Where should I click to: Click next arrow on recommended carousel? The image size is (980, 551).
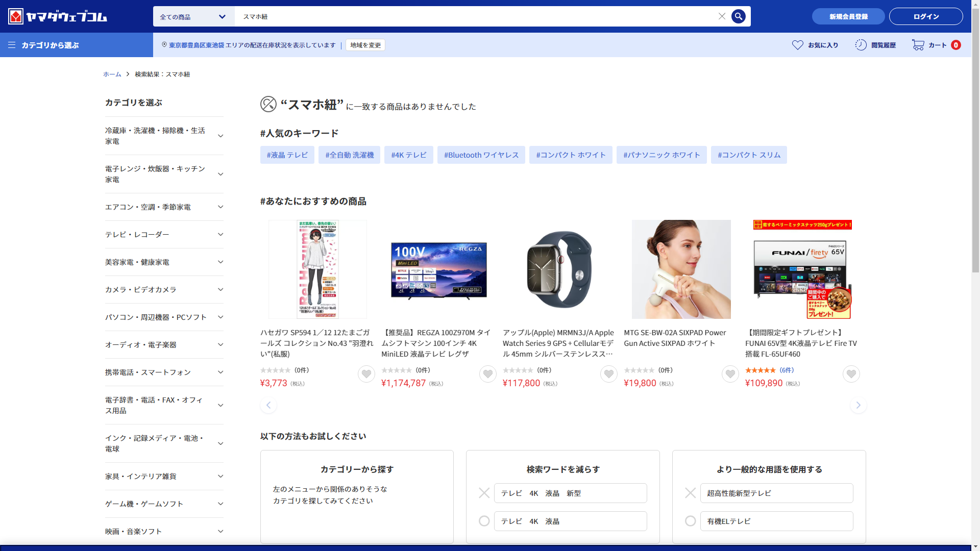click(858, 405)
